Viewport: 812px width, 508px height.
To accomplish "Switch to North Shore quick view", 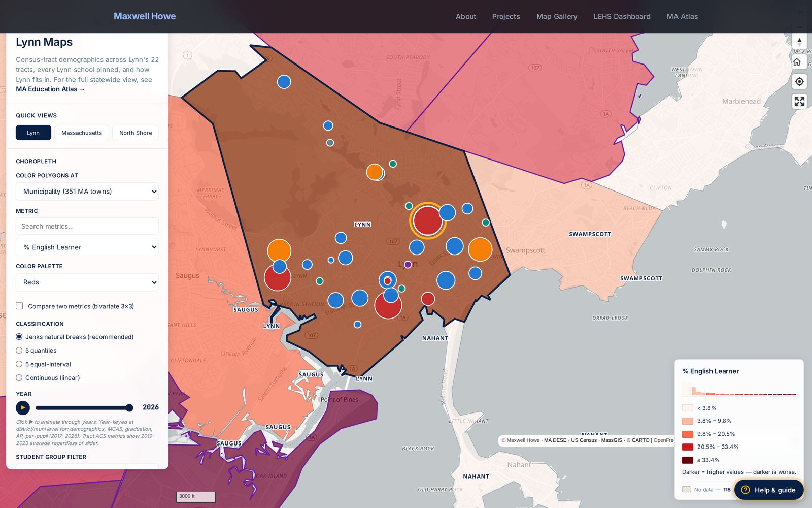I will click(x=136, y=133).
